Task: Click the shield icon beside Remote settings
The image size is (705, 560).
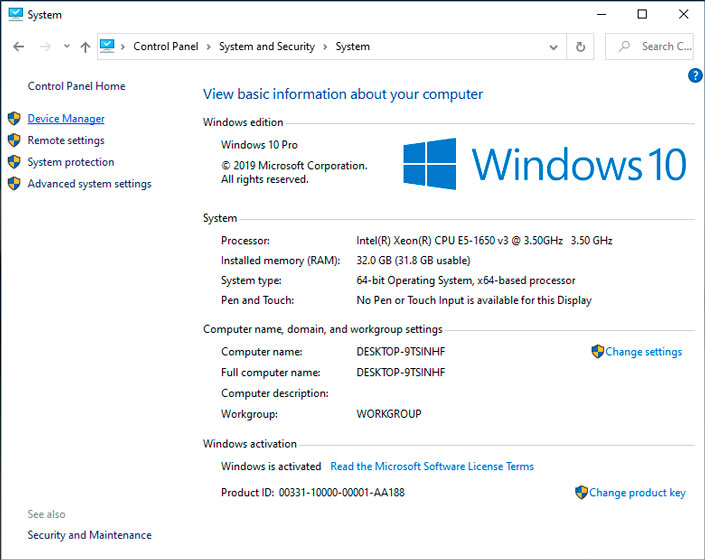Action: click(x=14, y=140)
